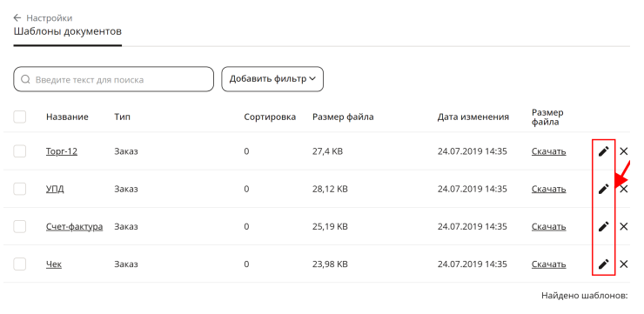
Task: Open the Добавить фильтр dropdown
Action: pos(272,79)
